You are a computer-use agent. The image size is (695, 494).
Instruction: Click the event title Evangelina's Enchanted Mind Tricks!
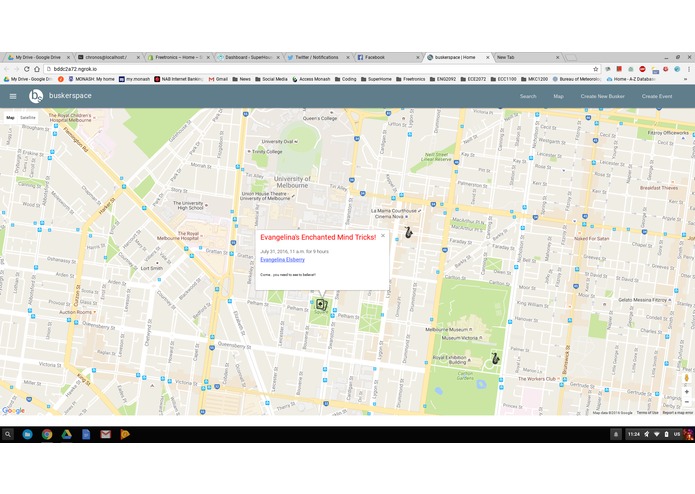pos(318,237)
